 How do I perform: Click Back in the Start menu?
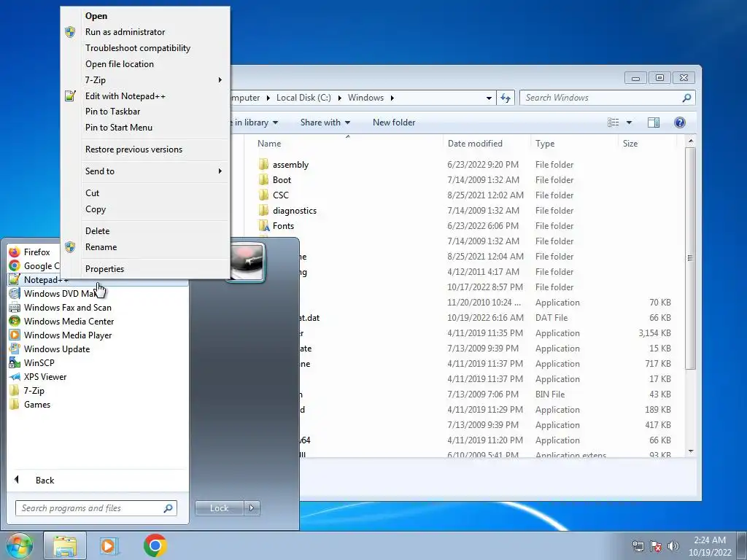[45, 480]
